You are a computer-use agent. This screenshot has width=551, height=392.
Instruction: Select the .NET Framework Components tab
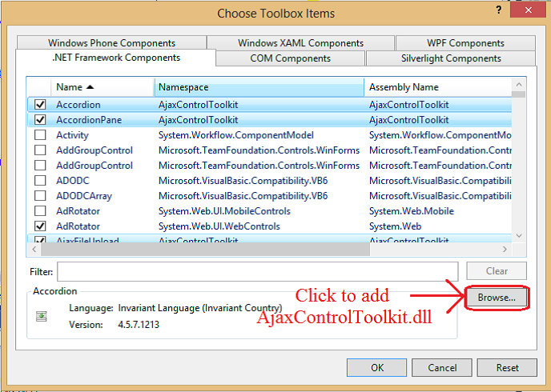(116, 58)
